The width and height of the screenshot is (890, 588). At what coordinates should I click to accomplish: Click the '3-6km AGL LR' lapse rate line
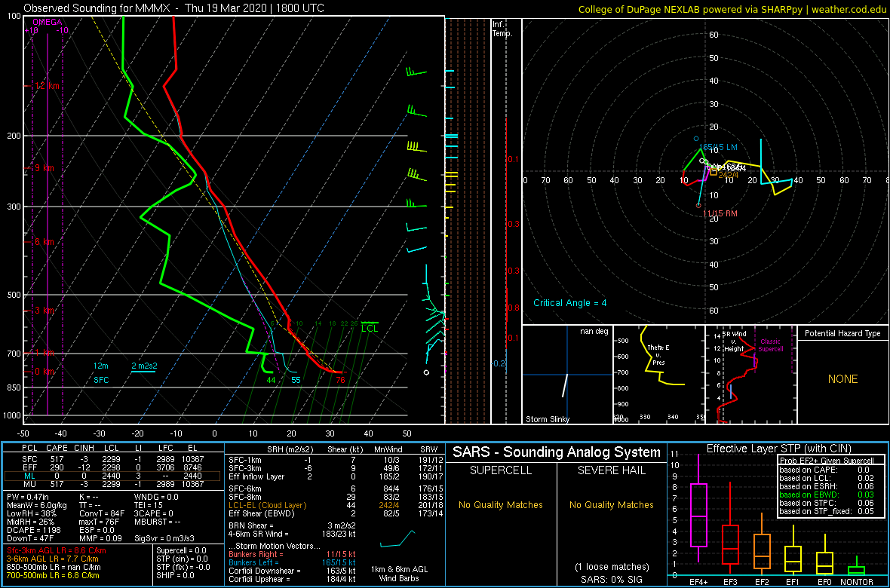click(x=55, y=559)
